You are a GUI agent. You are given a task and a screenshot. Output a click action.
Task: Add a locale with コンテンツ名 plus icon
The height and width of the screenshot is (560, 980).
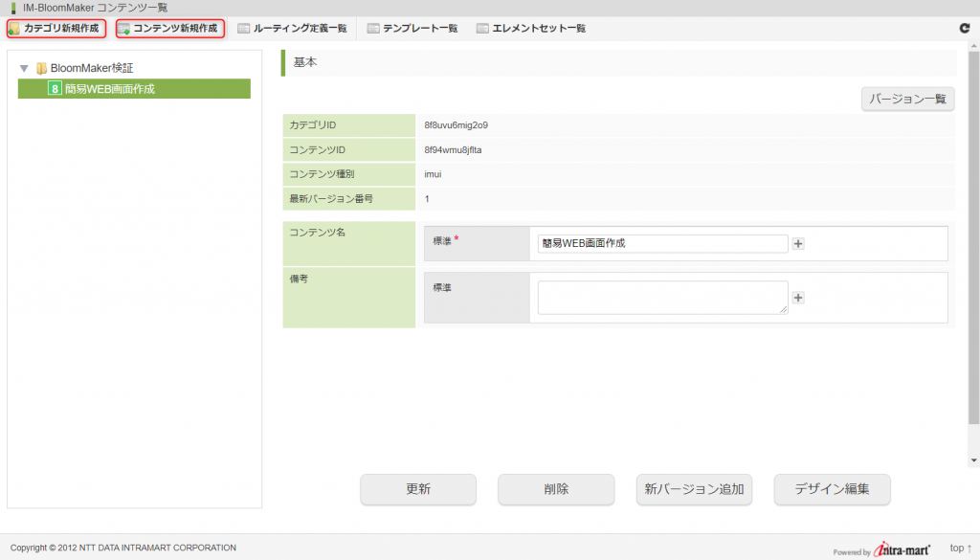798,244
